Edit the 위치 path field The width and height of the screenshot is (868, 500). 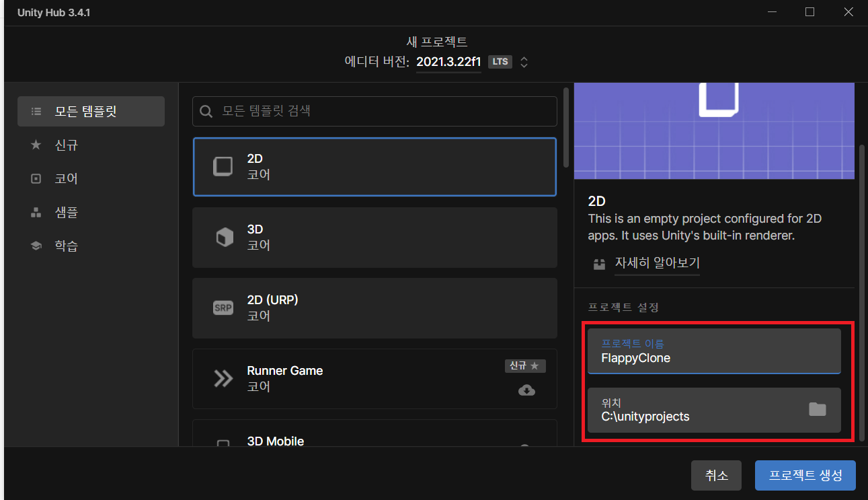pos(714,410)
